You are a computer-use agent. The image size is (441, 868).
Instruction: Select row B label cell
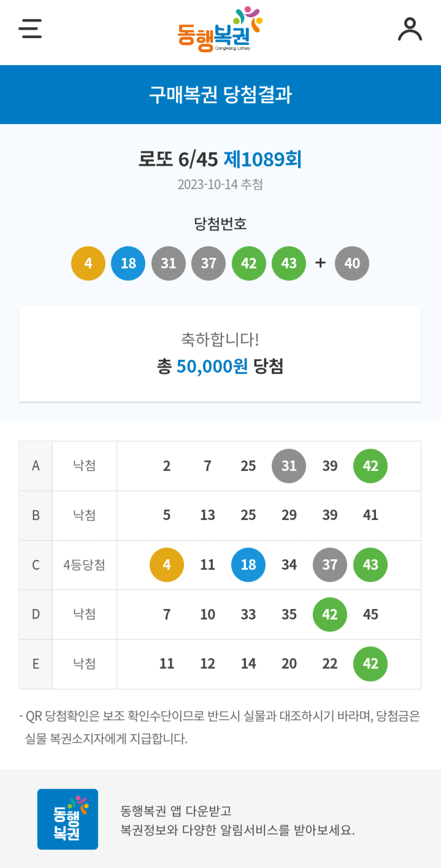36,515
